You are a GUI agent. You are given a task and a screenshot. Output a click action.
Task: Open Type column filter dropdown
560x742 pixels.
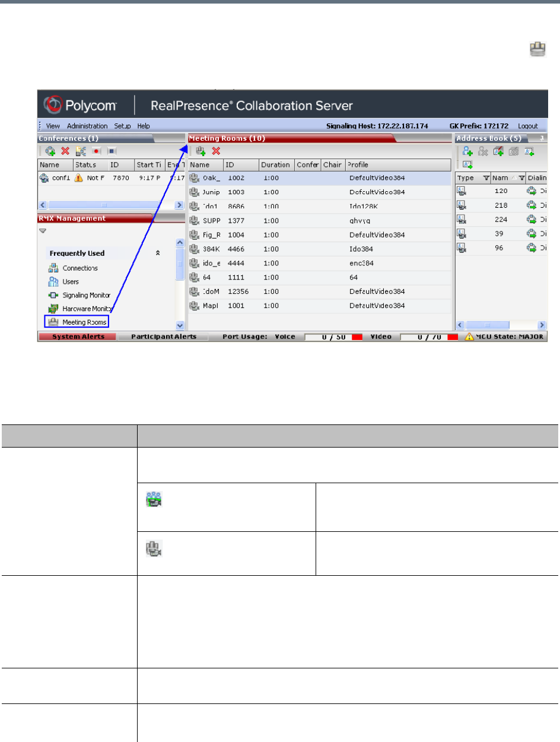[x=486, y=177]
